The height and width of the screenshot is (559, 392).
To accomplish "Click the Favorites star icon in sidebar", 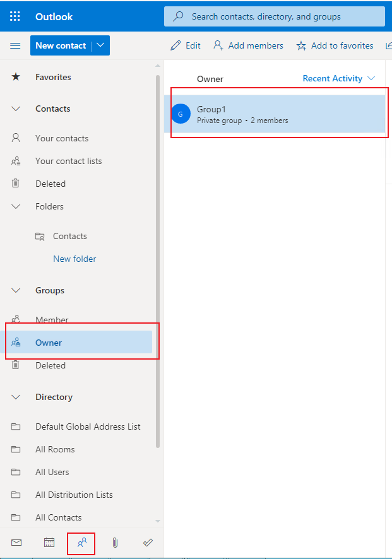I will (16, 76).
